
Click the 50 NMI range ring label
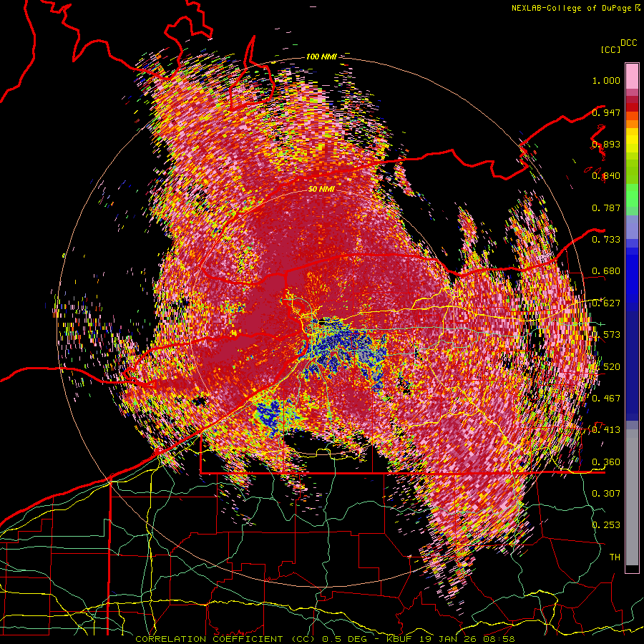[x=321, y=189]
